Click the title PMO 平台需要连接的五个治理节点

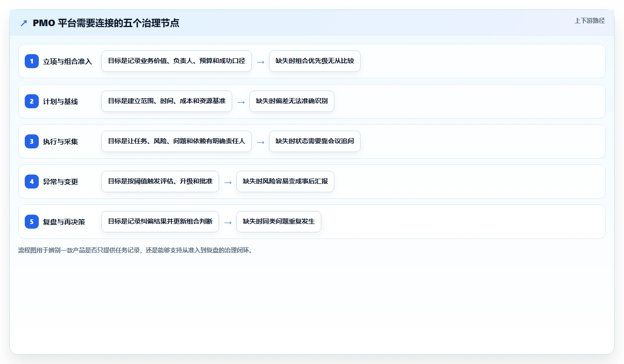[x=106, y=23]
